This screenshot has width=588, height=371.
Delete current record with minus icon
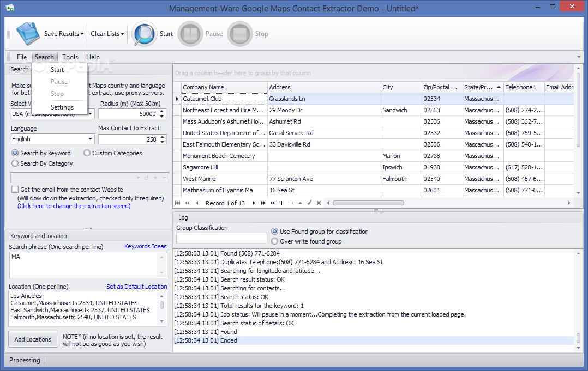pos(291,203)
